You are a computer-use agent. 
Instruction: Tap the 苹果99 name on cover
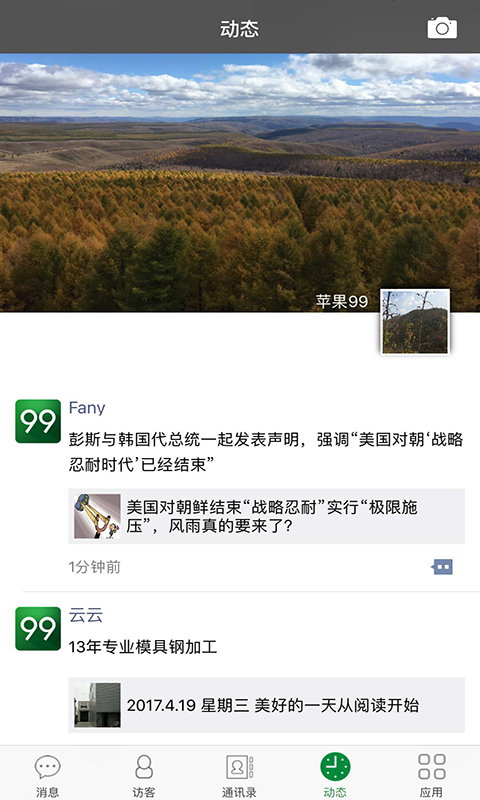[x=341, y=301]
